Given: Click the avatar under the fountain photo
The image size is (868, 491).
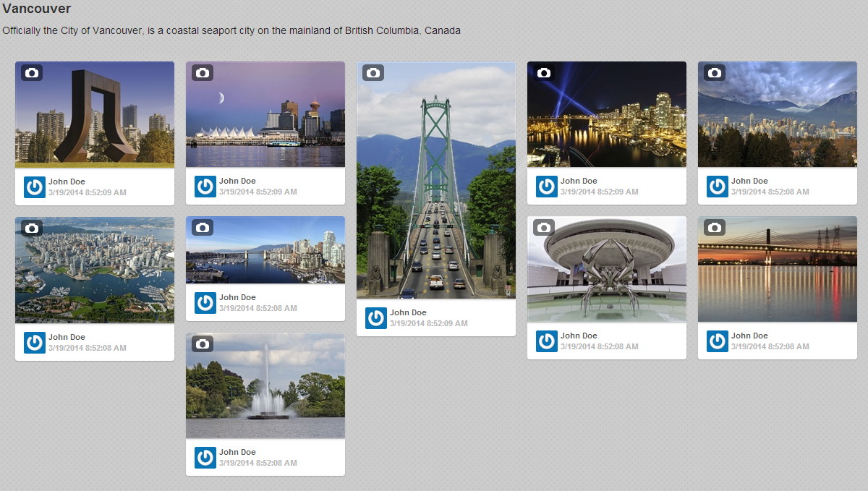Looking at the screenshot, I should tap(205, 458).
